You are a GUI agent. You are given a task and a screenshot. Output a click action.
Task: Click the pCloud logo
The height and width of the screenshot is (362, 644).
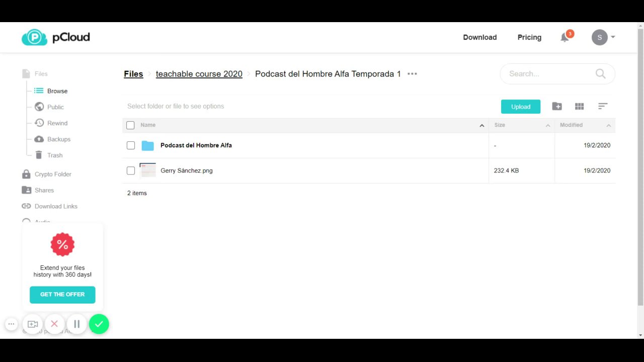55,37
